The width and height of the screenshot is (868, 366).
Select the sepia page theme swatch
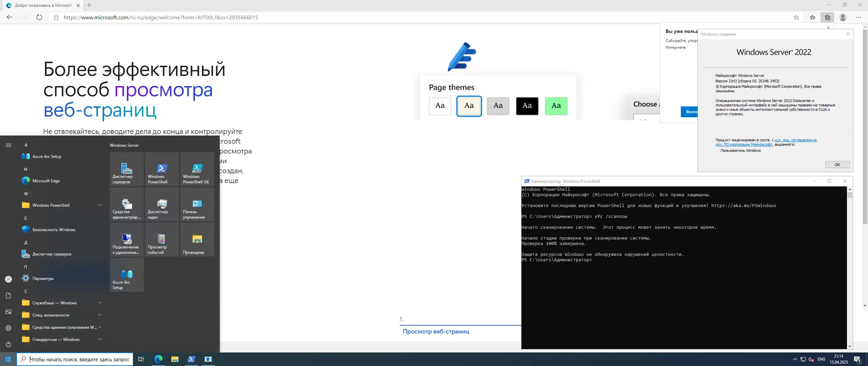[x=469, y=106]
